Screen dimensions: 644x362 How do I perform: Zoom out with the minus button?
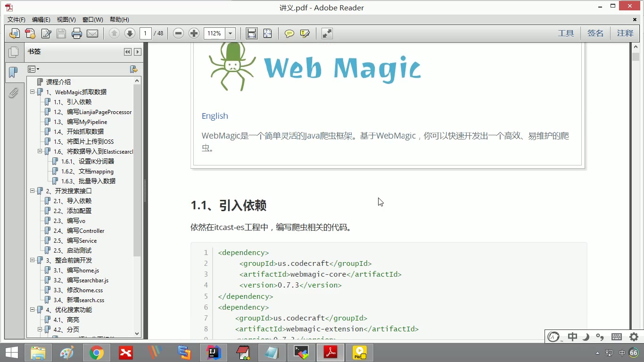tap(178, 33)
